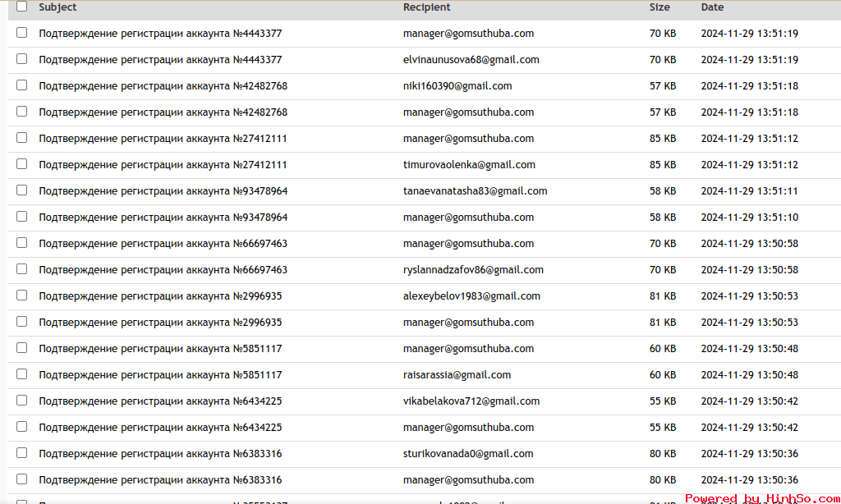Open subject №5851117 sent to raisarassia@gmail.com
Viewport: 841px width, 504px height.
160,375
